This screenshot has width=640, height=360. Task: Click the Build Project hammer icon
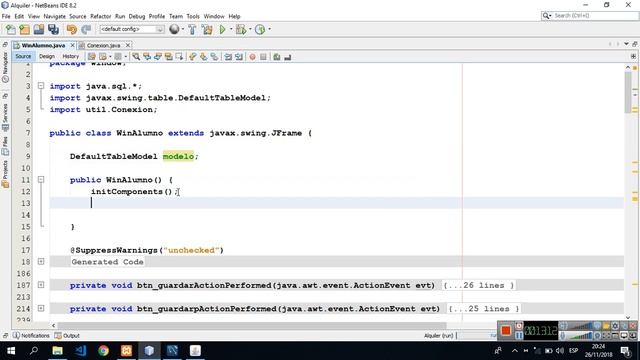click(192, 29)
